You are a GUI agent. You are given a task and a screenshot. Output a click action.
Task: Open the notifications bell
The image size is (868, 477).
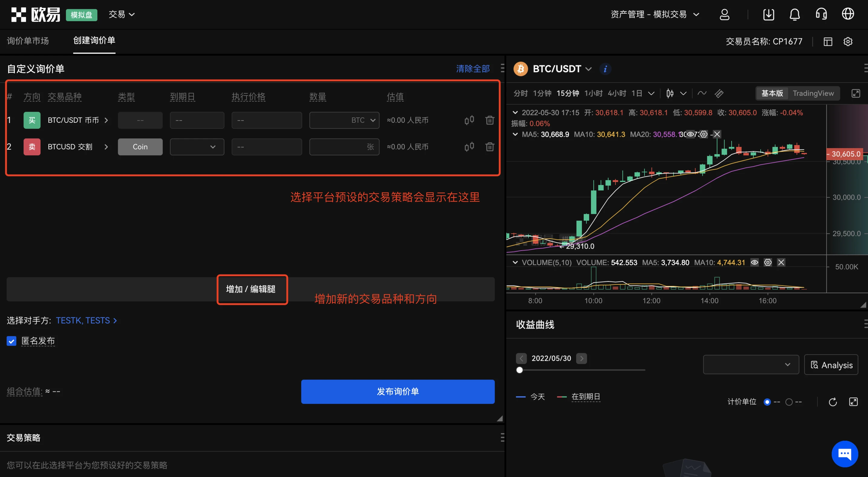[795, 15]
